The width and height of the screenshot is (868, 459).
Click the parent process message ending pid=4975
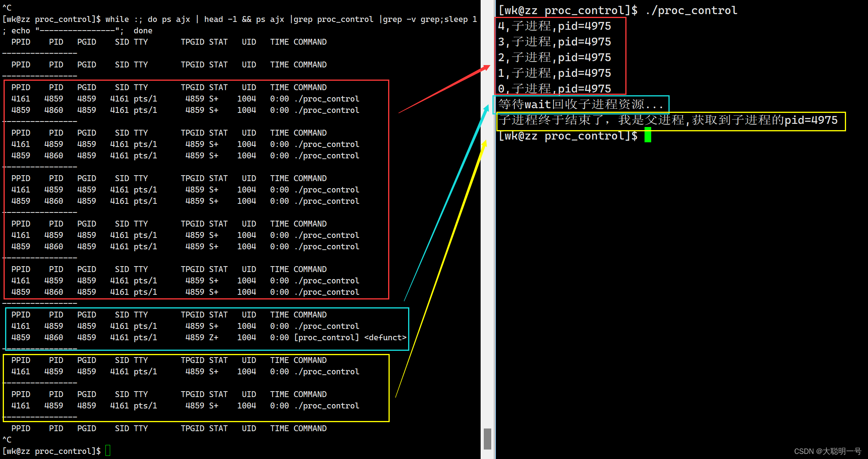668,120
